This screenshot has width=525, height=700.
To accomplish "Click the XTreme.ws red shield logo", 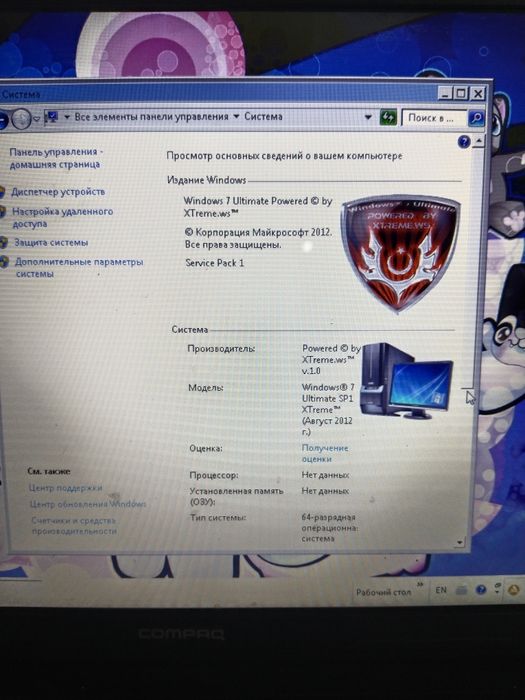I will click(400, 253).
